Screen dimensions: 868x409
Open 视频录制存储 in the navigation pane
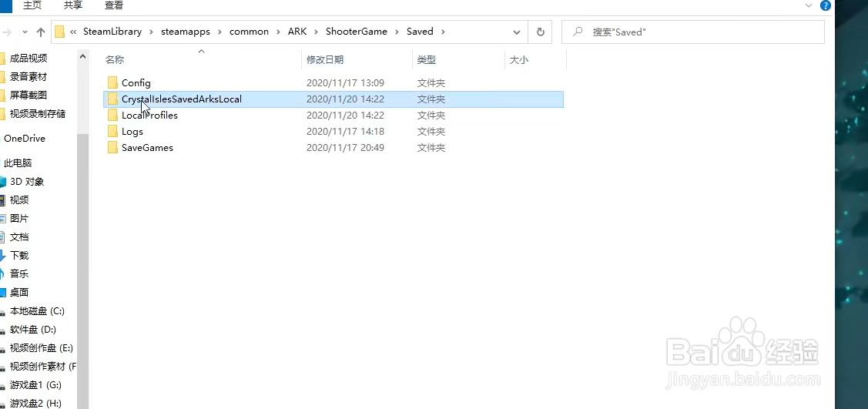(x=38, y=113)
